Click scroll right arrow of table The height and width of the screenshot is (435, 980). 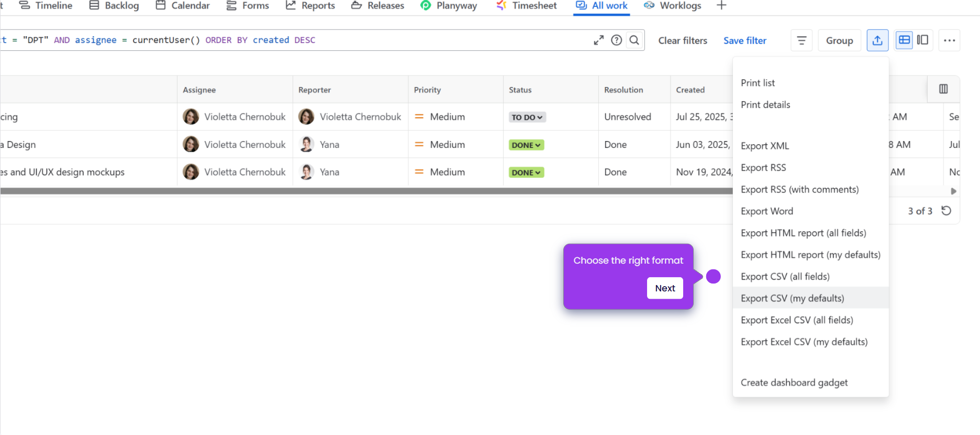coord(954,191)
